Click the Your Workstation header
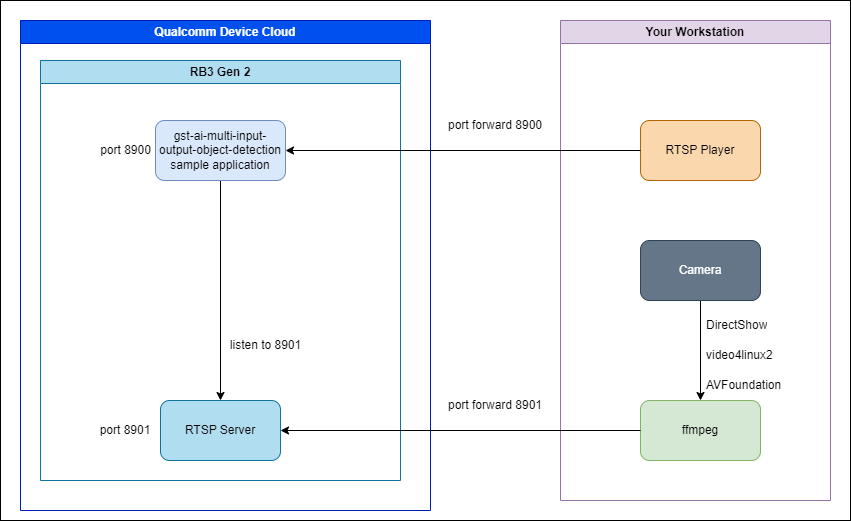The height and width of the screenshot is (521, 851). click(x=695, y=32)
